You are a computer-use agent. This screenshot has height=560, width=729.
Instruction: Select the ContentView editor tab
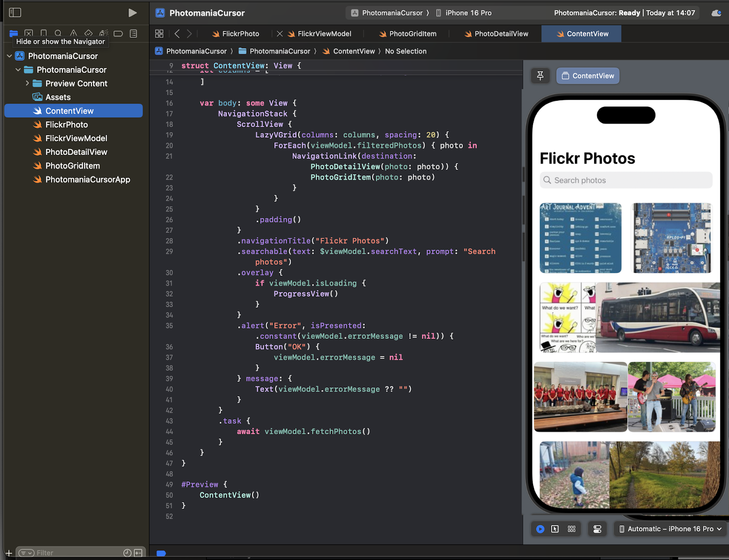pyautogui.click(x=582, y=34)
